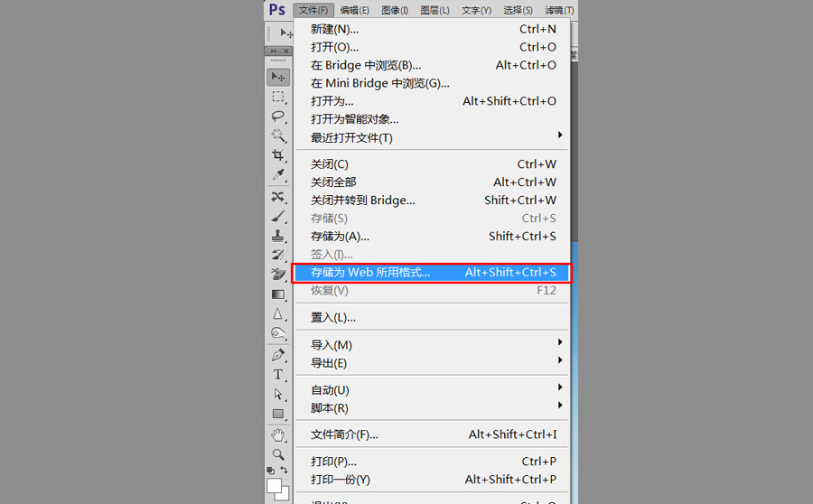Select the Rectangular Marquee tool
The image size is (813, 504).
(278, 97)
